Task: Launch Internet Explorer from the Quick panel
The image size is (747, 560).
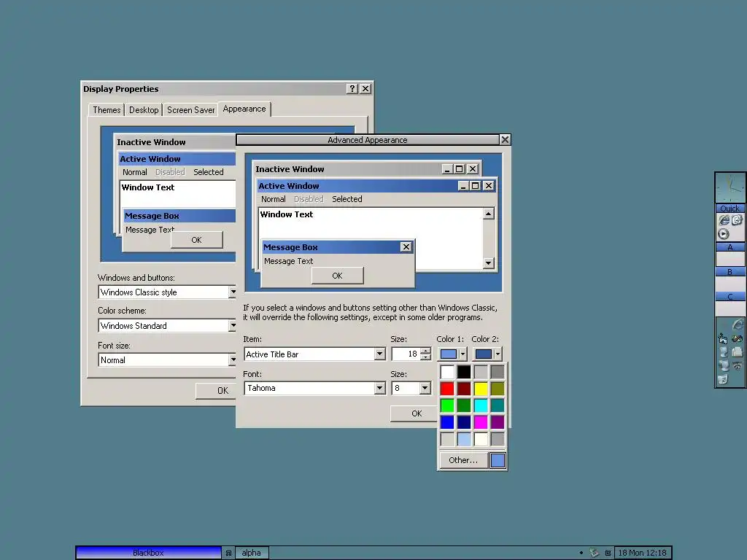Action: [x=724, y=220]
